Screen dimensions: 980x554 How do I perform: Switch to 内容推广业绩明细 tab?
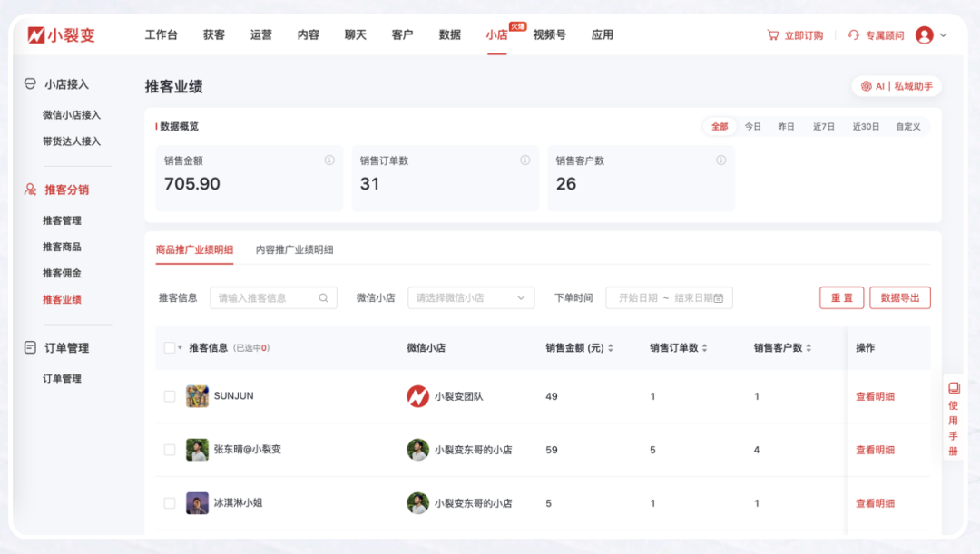click(x=294, y=250)
